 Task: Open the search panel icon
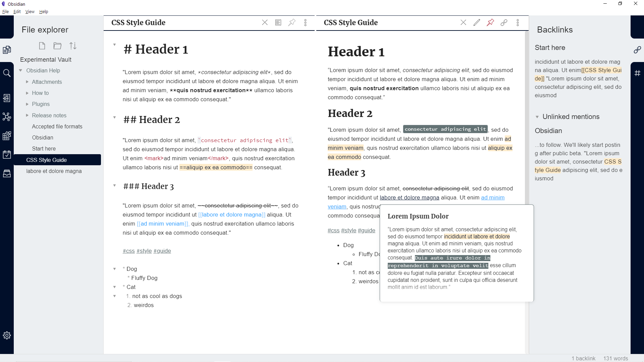[x=7, y=73]
